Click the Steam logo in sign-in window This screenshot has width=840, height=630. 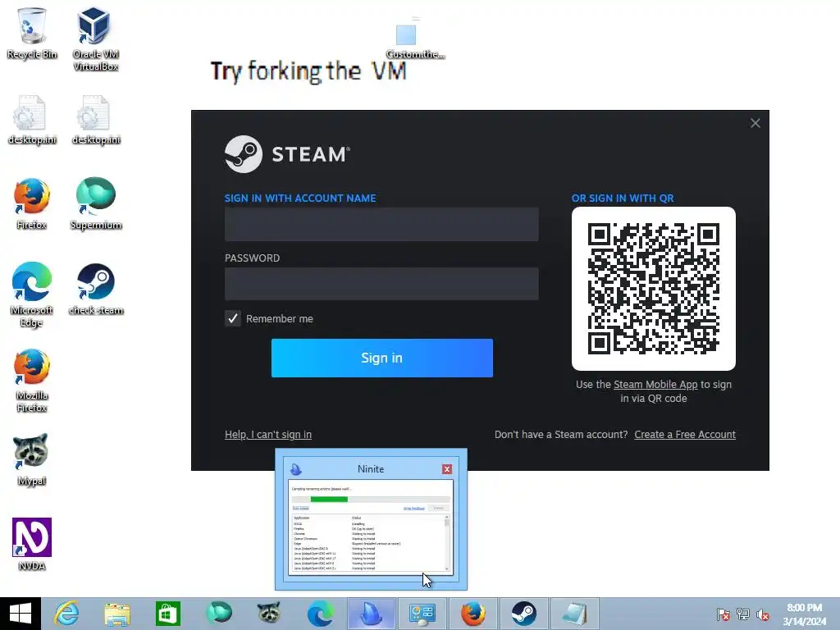(x=287, y=154)
